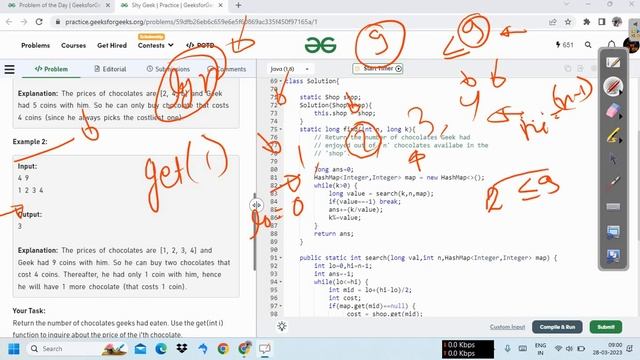Toggle the light bulb theme icon below the editor
The image size is (640, 360).
(282, 326)
